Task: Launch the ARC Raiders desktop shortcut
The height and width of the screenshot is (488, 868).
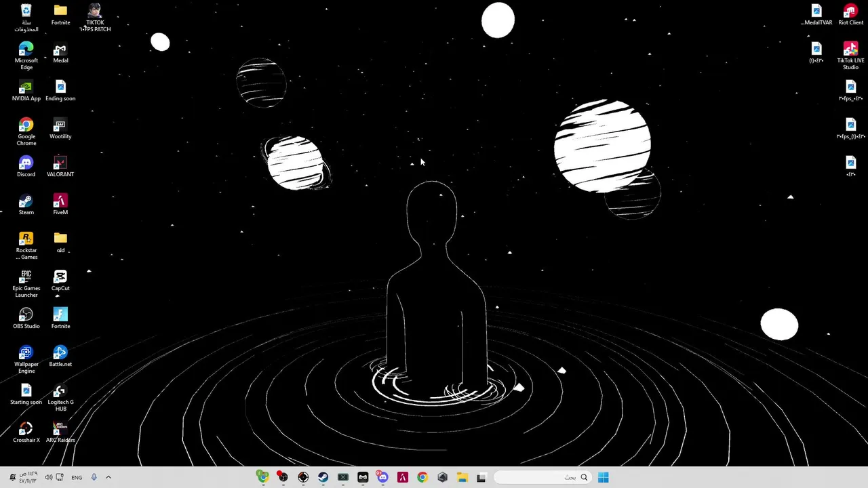Action: coord(60,432)
